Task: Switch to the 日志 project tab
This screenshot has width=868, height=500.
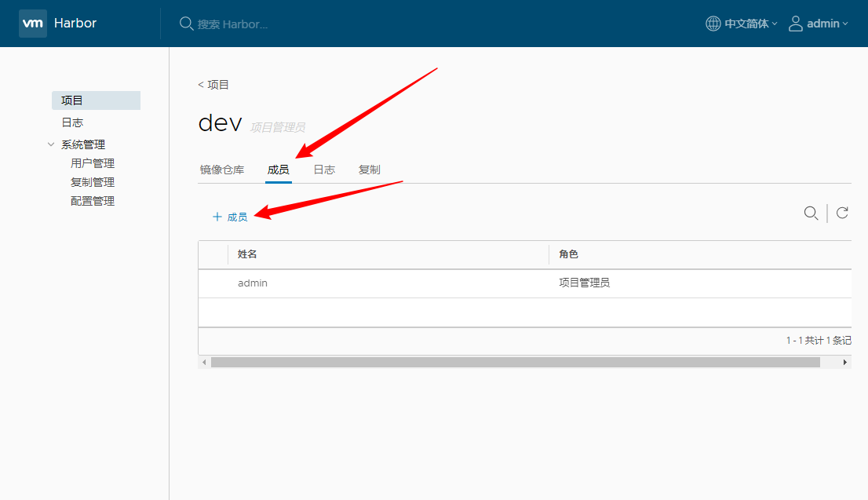Action: [x=324, y=170]
